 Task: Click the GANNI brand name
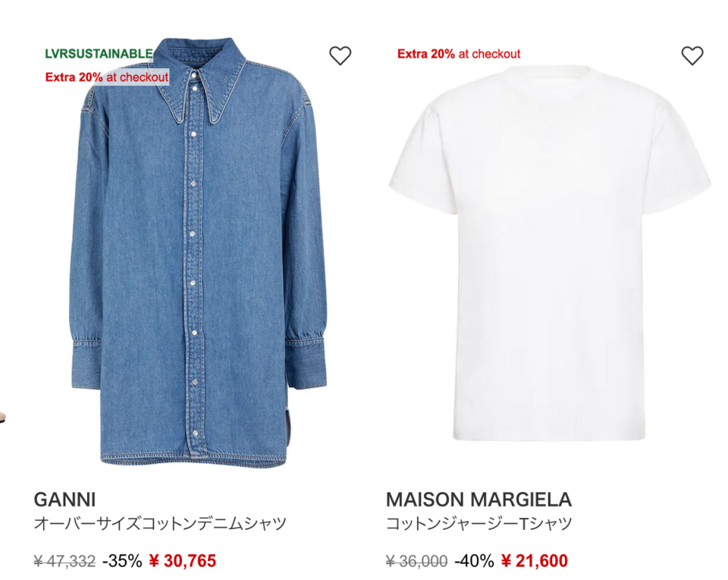64,500
